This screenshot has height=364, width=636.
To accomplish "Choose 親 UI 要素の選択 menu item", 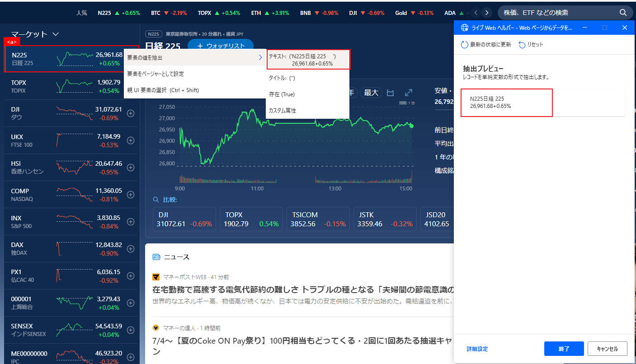I will 195,90.
